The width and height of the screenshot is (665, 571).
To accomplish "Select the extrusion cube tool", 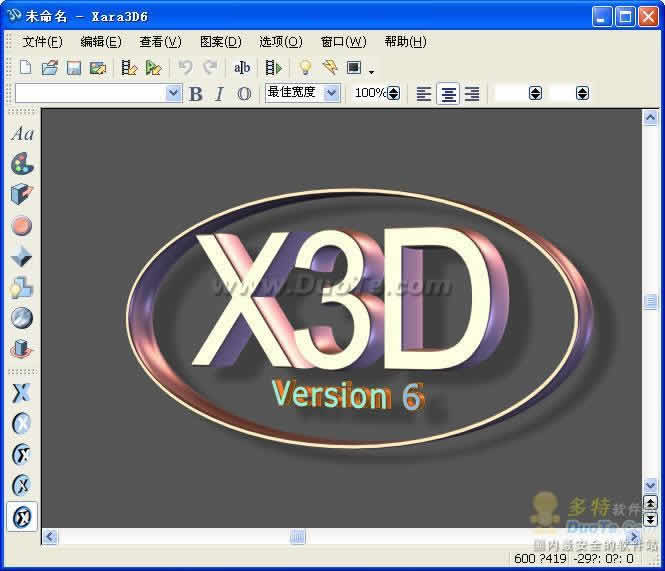I will [21, 194].
